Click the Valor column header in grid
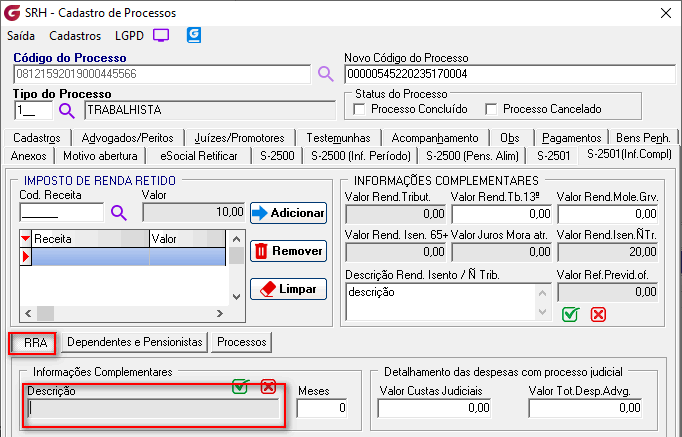 (x=187, y=239)
